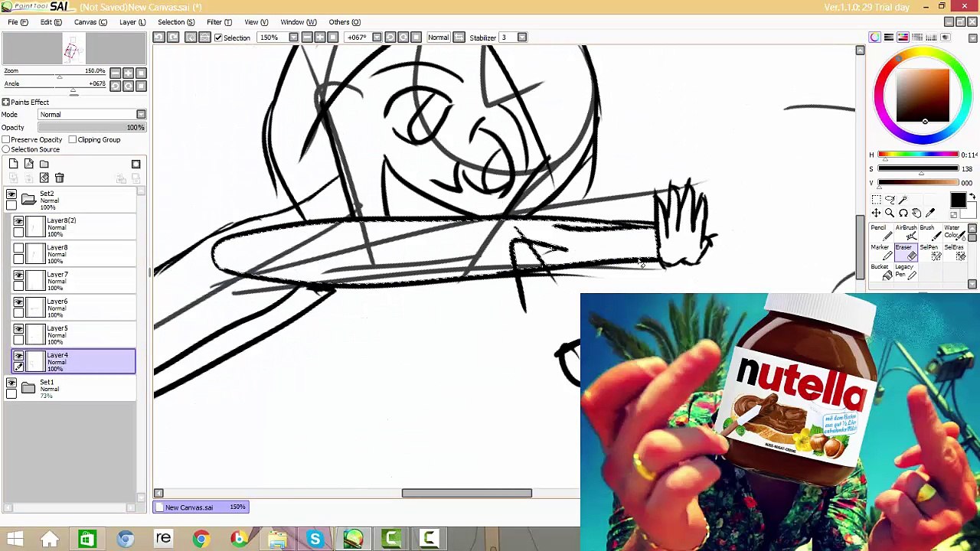This screenshot has height=551, width=980.
Task: Enable Preserve Opacity checkbox
Action: pos(6,140)
